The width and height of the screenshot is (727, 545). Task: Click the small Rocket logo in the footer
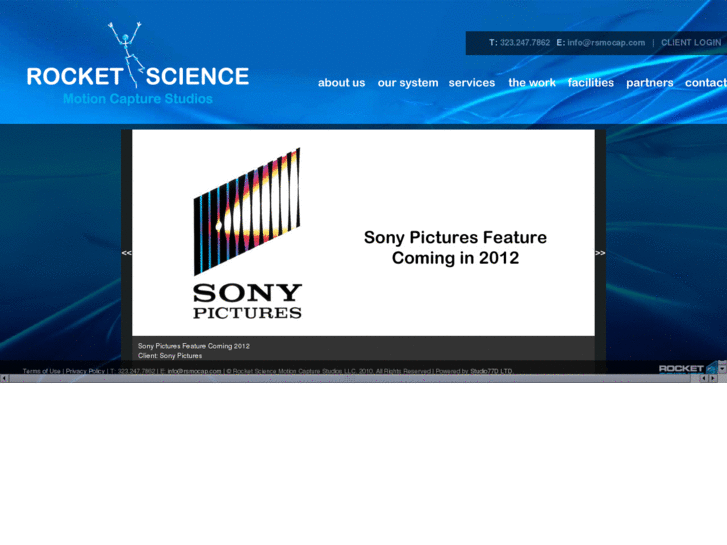[687, 368]
